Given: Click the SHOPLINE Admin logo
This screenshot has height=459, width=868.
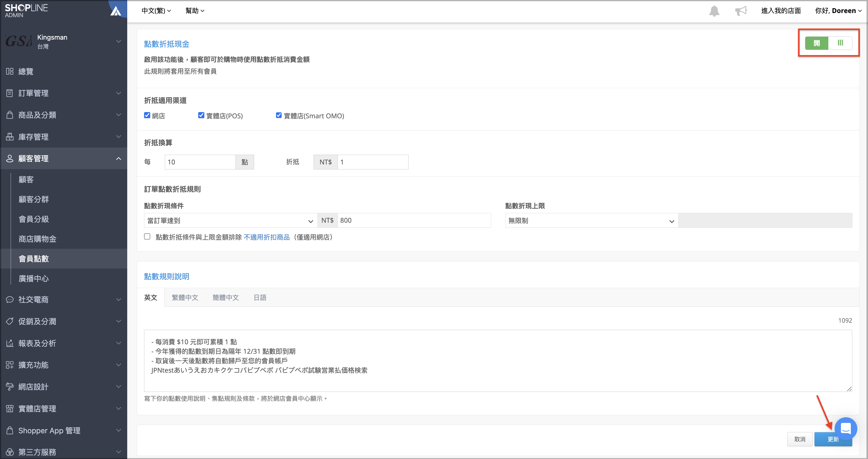Looking at the screenshot, I should tap(26, 10).
